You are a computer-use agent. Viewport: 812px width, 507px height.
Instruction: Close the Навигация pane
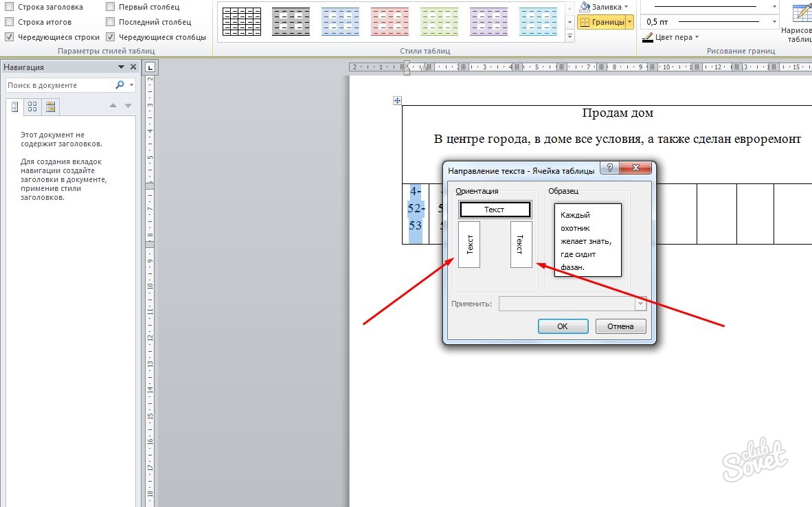coord(133,67)
